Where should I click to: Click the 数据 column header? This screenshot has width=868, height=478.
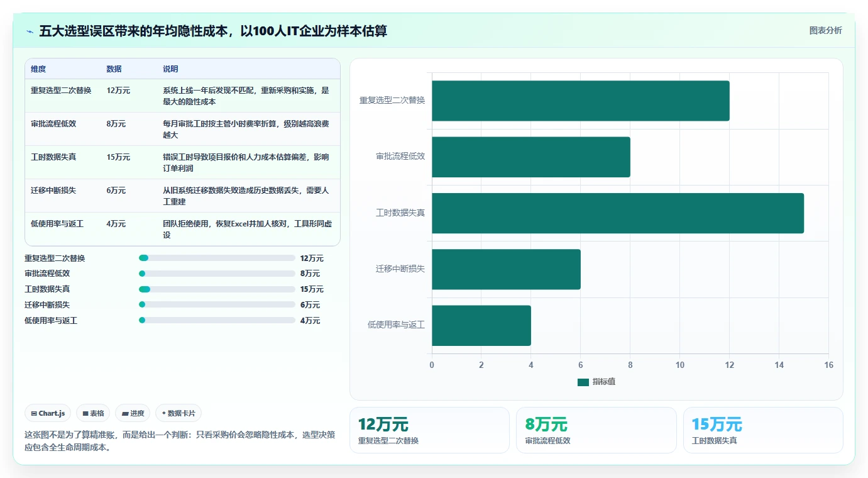coord(114,69)
